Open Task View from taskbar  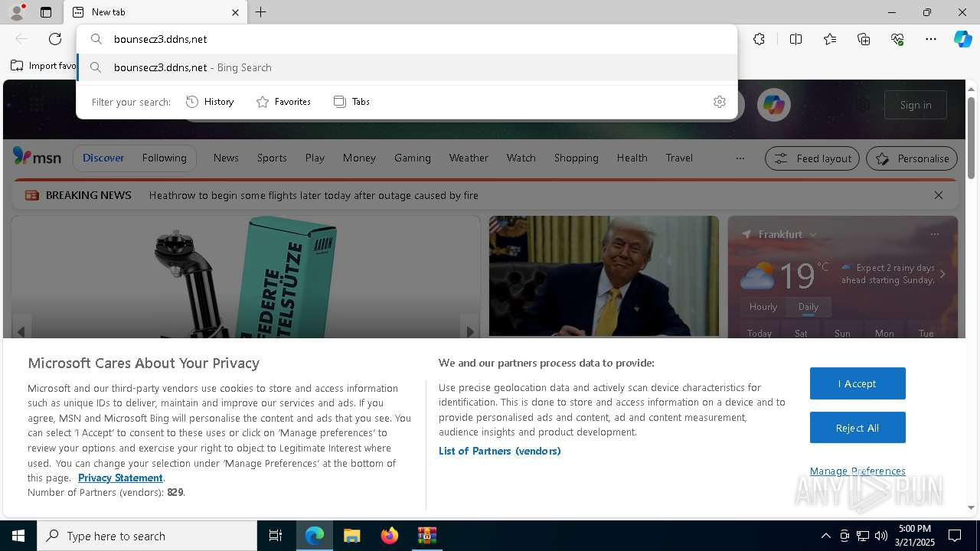pyautogui.click(x=276, y=536)
